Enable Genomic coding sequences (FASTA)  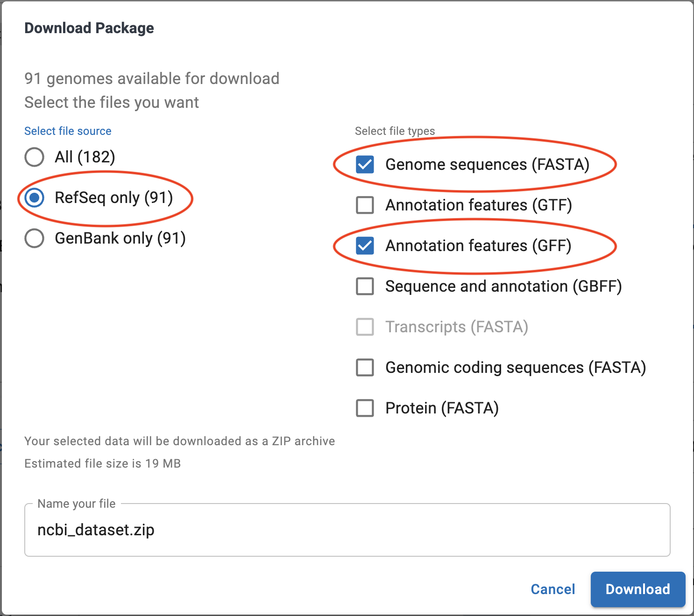click(x=365, y=367)
